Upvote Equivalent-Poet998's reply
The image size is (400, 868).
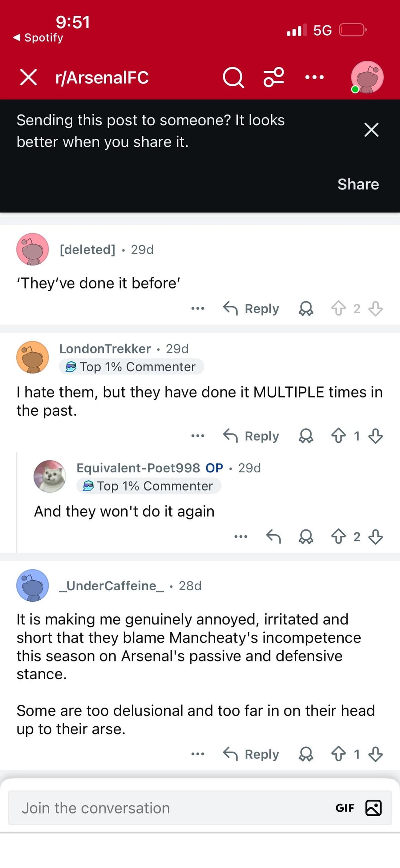[338, 537]
